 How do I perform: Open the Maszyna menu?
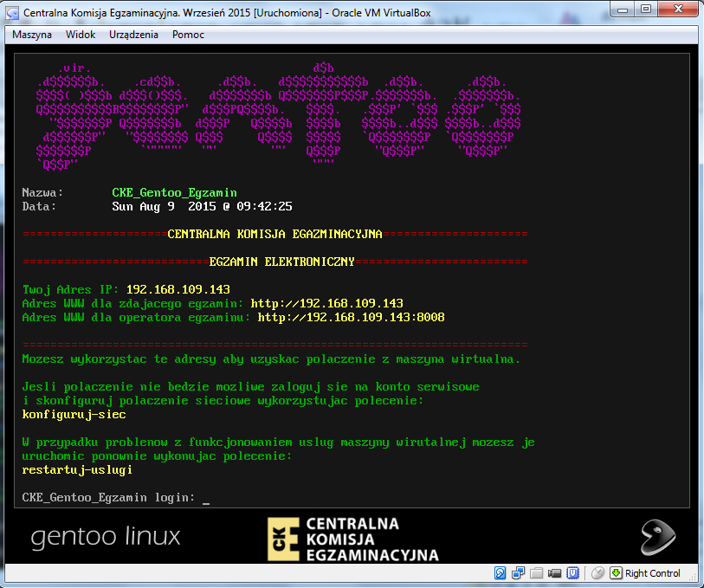[32, 35]
